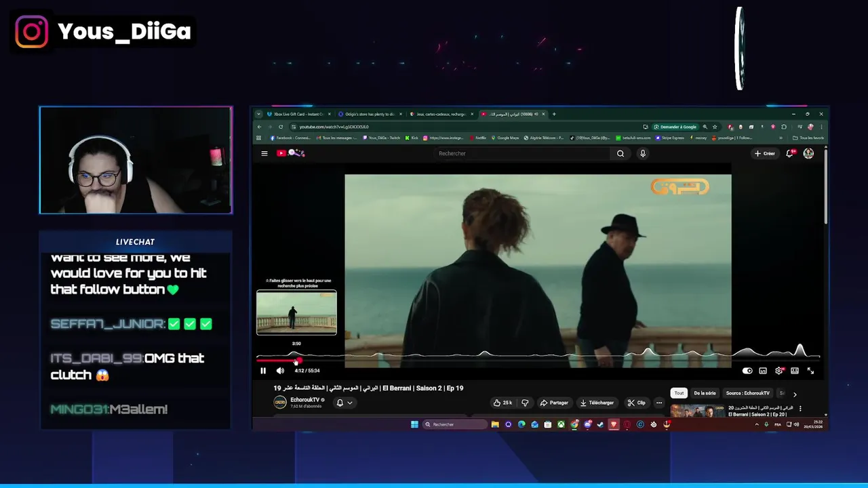Open the tab search dropdown arrow

(258, 114)
